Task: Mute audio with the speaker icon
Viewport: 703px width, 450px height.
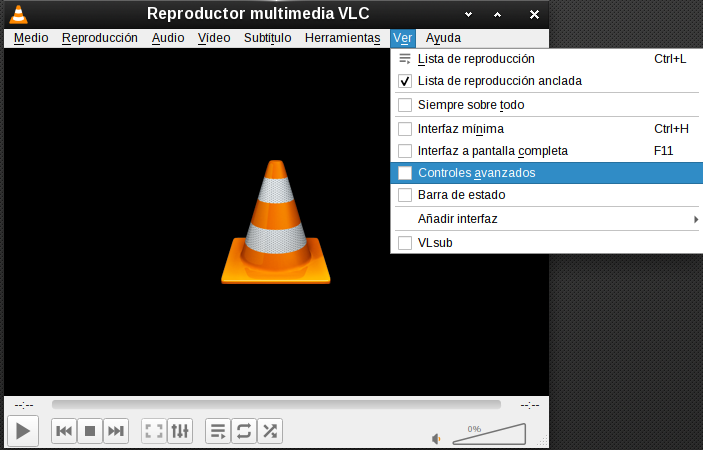Action: tap(436, 439)
